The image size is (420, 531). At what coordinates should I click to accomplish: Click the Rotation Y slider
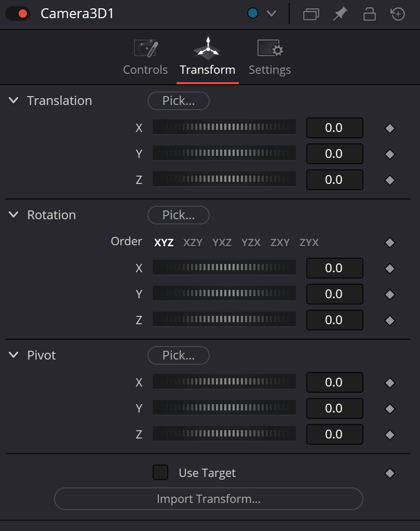[x=224, y=293]
